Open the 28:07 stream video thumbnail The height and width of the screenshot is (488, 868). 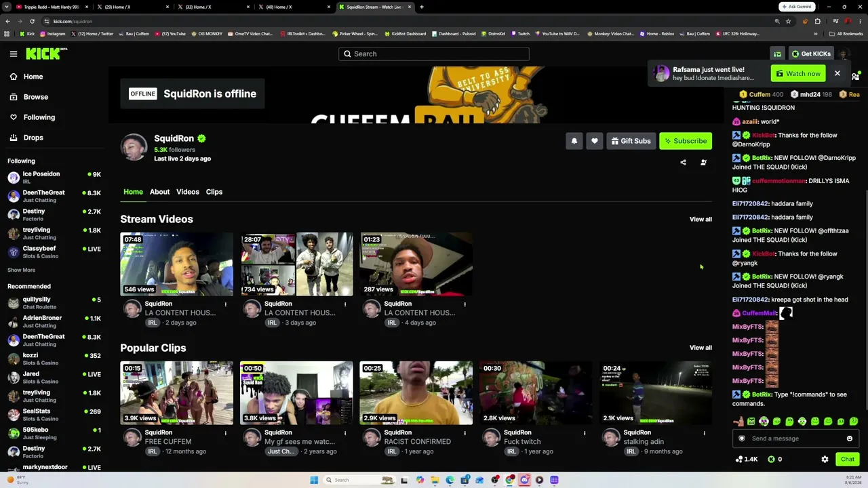296,264
